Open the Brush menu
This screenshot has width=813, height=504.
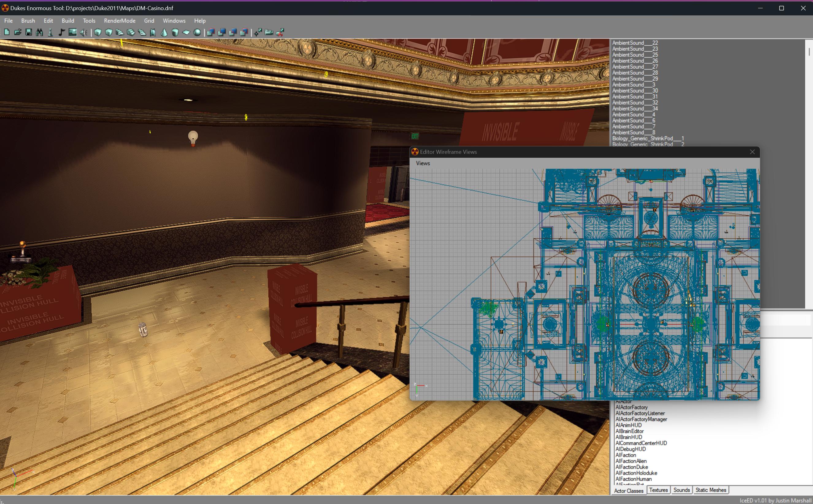(x=28, y=21)
